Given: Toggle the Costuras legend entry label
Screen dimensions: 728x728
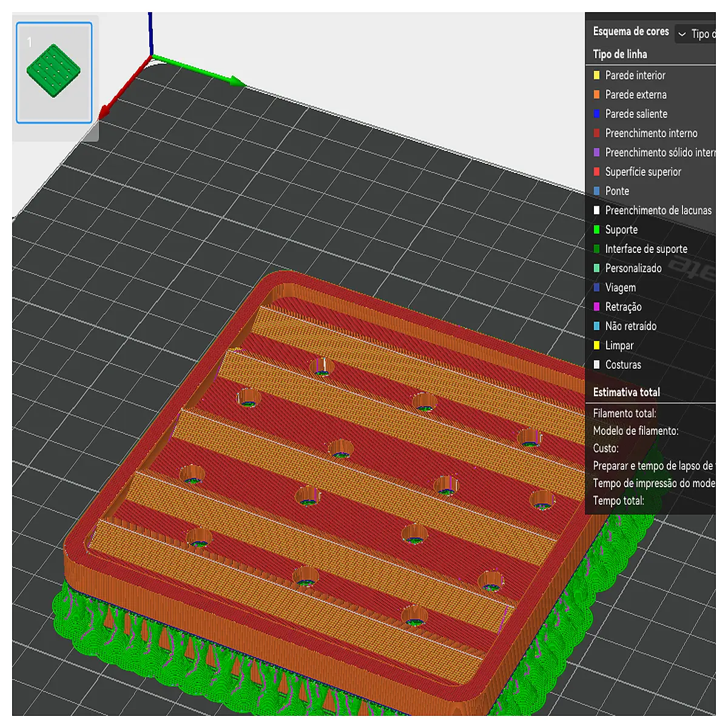Looking at the screenshot, I should click(x=623, y=365).
